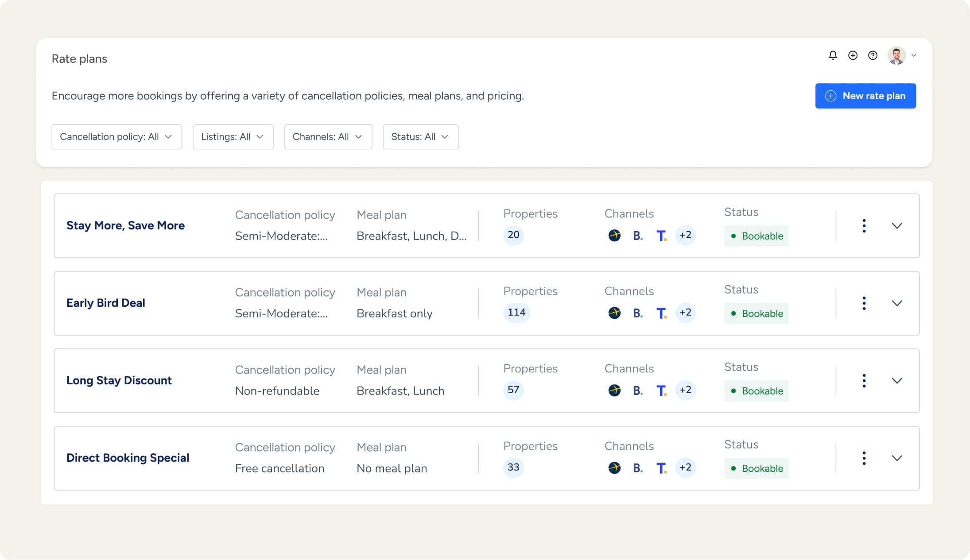
Task: Click the user profile avatar
Action: click(x=896, y=56)
